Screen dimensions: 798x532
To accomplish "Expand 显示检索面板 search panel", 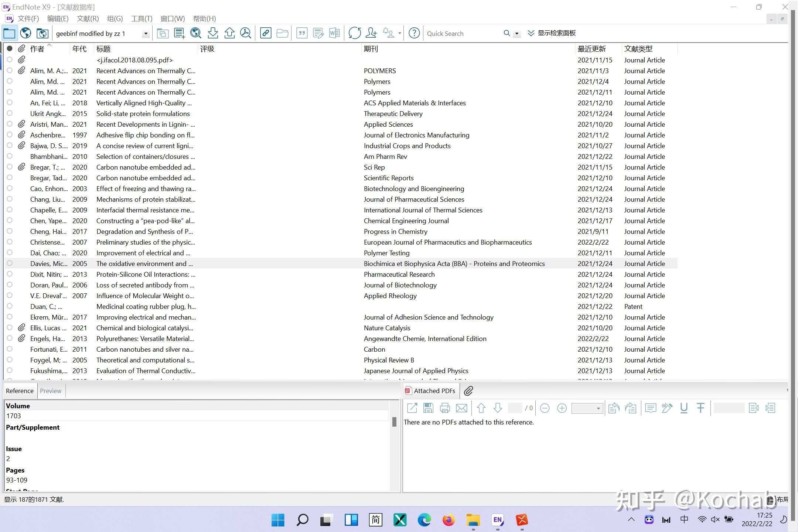I will (x=552, y=33).
